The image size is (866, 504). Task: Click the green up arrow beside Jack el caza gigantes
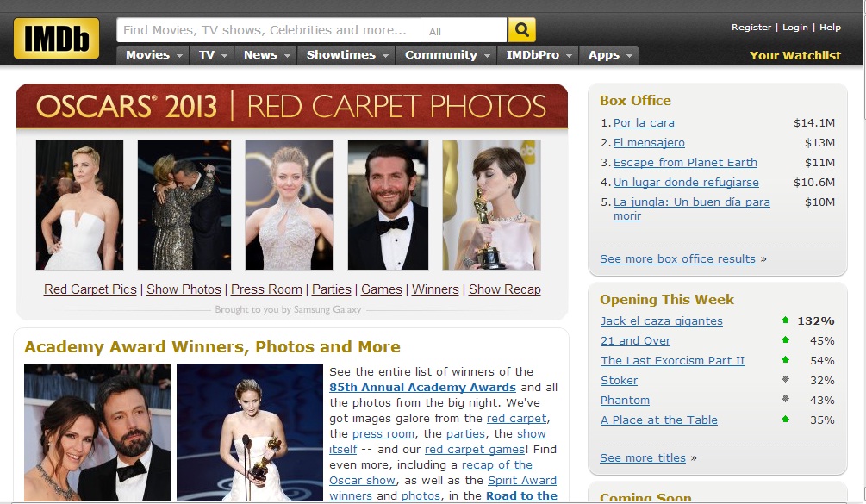[785, 320]
